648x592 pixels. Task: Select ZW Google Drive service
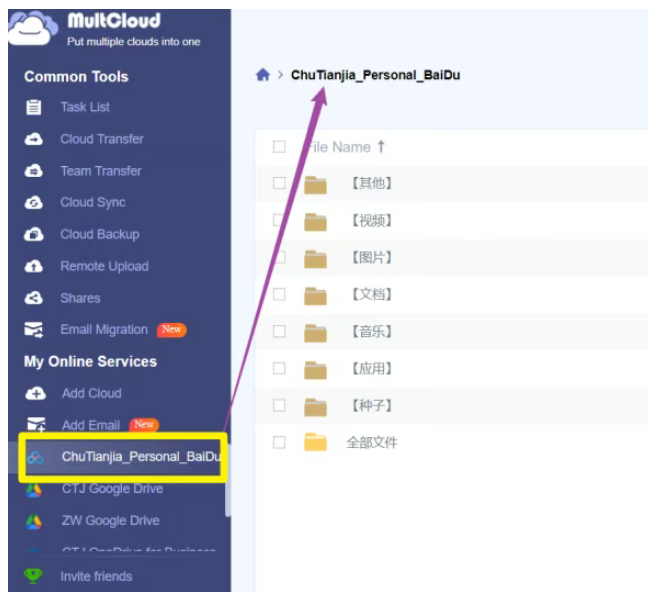click(x=111, y=520)
